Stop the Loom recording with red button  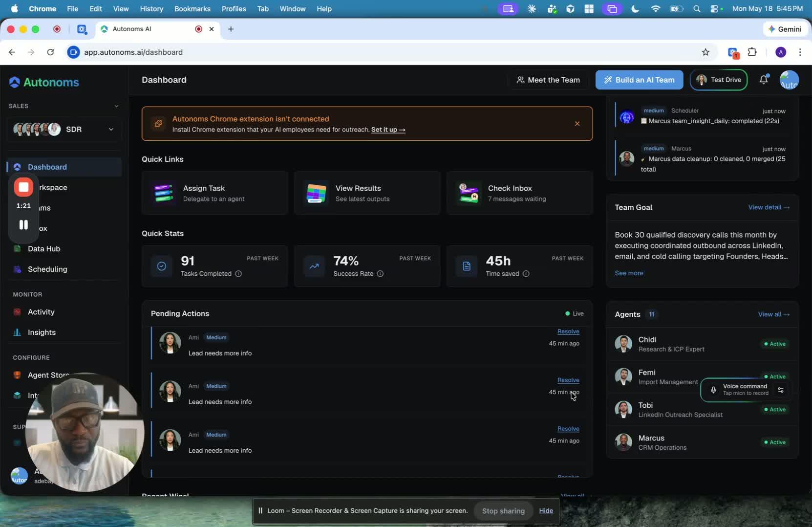point(23,187)
